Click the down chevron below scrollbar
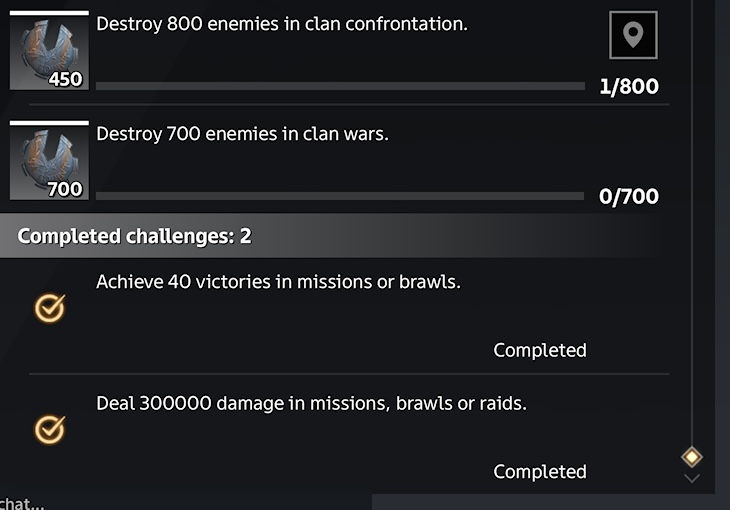 (692, 478)
